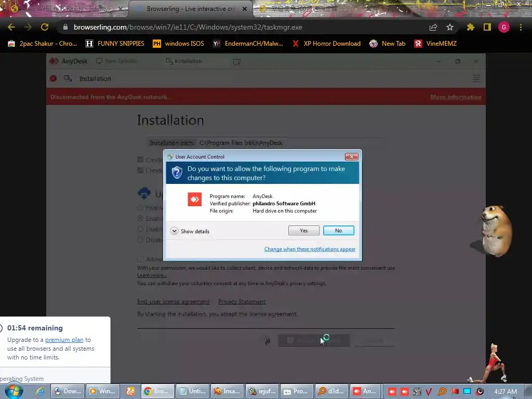Click the AnyDesk Installation tab

183,61
